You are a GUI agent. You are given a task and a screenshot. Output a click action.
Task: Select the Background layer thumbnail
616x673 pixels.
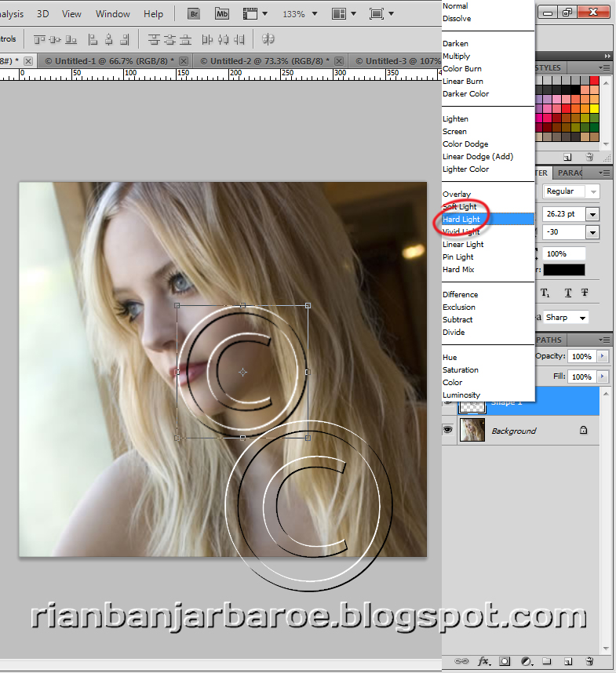(472, 430)
